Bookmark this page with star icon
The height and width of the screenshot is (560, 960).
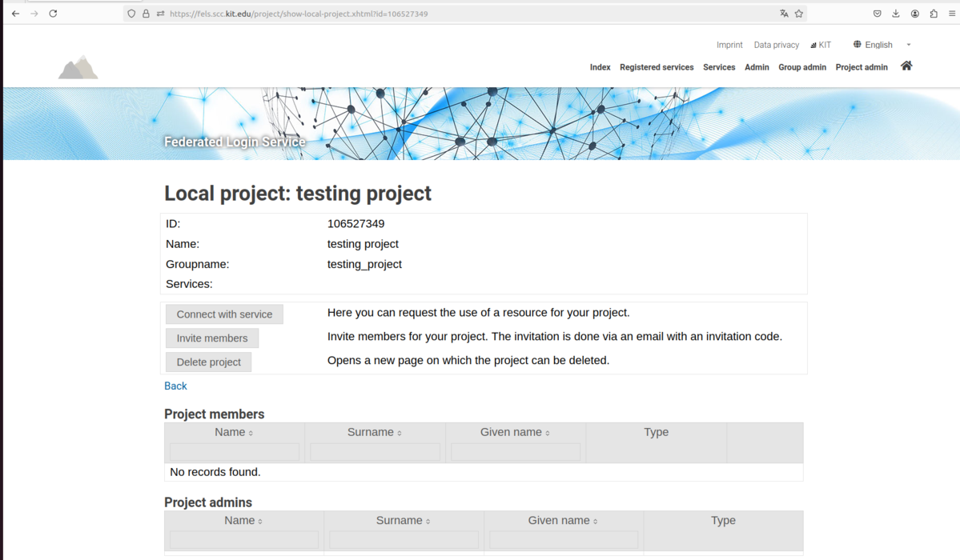(x=799, y=14)
